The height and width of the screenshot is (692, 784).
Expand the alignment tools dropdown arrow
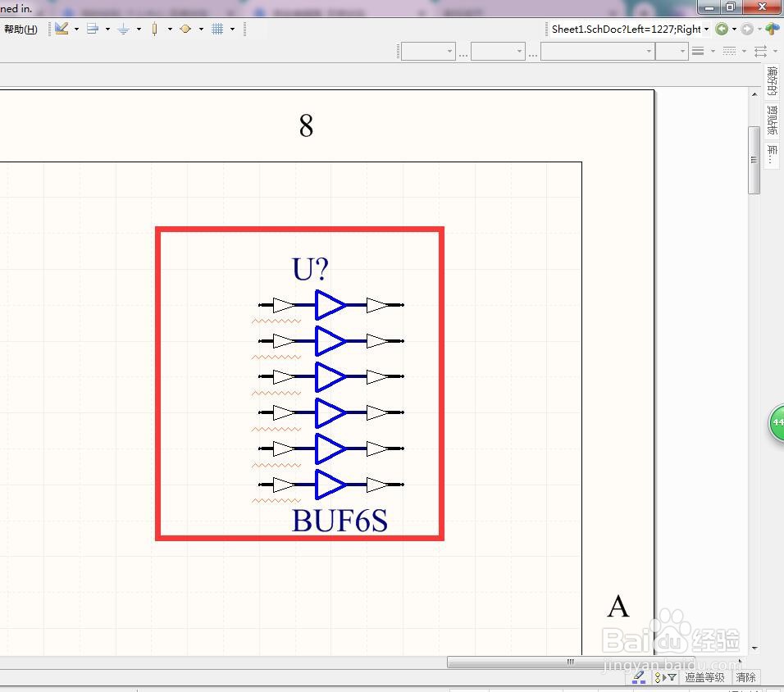coord(107,29)
